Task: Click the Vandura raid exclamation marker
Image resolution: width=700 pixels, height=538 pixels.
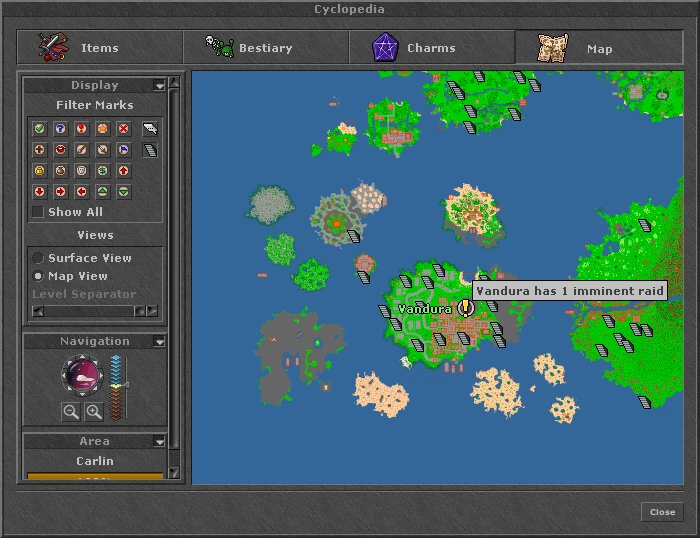Action: click(x=465, y=308)
